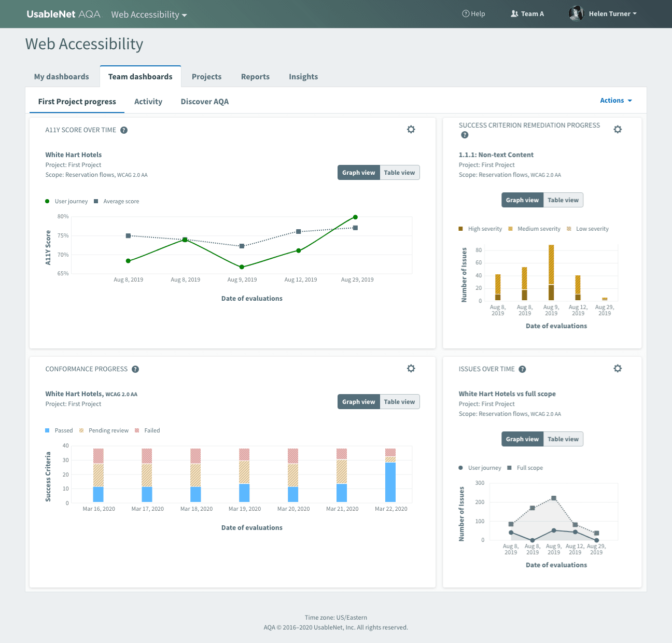Screen dimensions: 672x643
Task: Expand the Actions dropdown
Action: [x=615, y=101]
